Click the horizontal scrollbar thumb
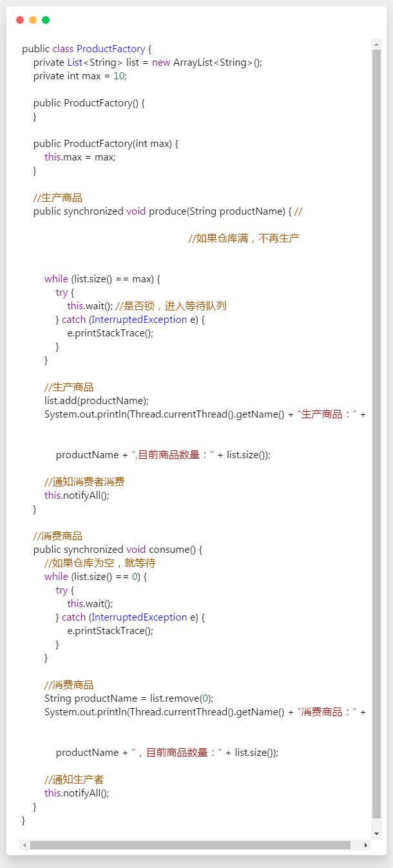 point(190,845)
